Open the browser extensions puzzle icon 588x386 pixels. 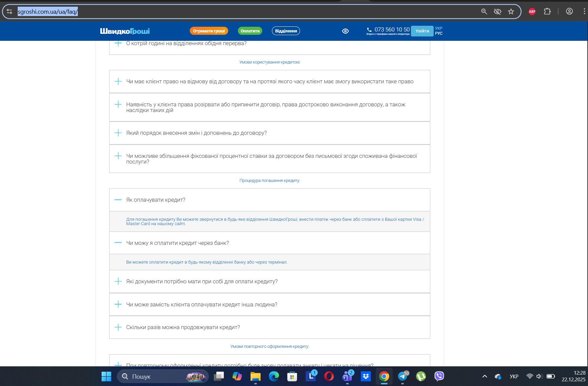(x=547, y=12)
